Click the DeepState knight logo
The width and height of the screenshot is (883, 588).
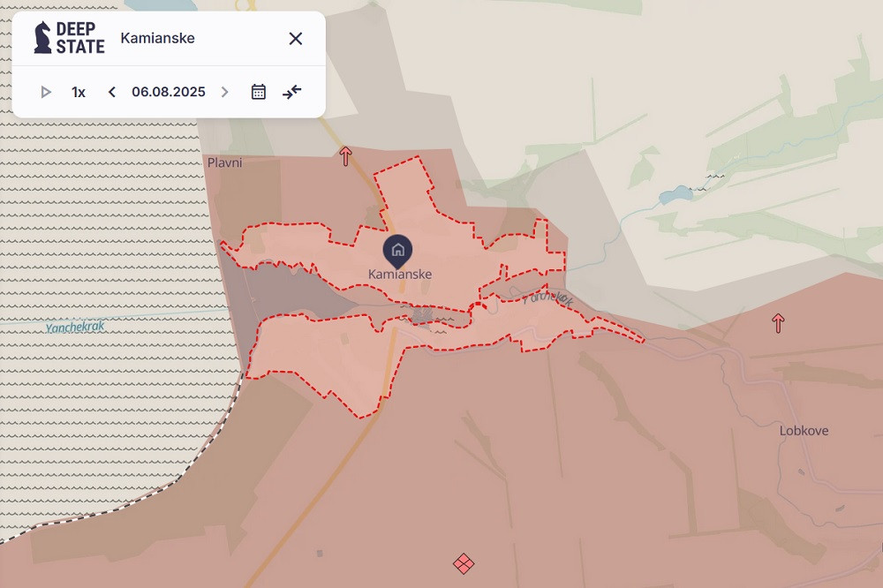click(42, 38)
